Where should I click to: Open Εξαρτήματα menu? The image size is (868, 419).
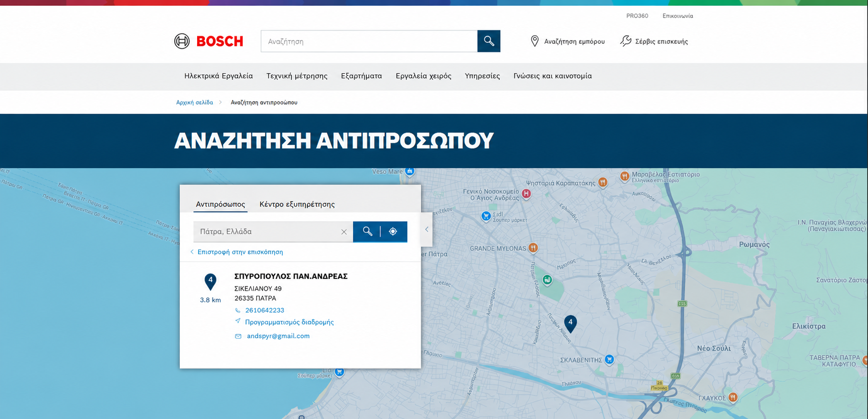coord(361,76)
